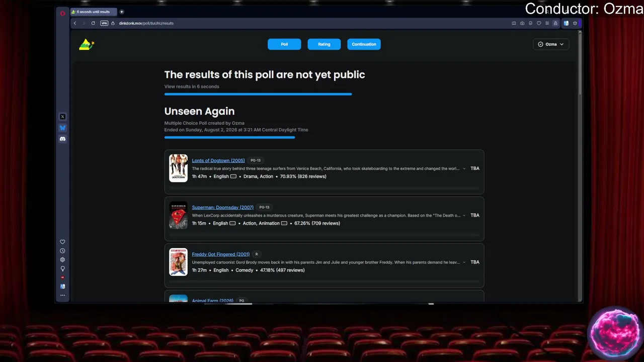Open a new browser tab

122,12
